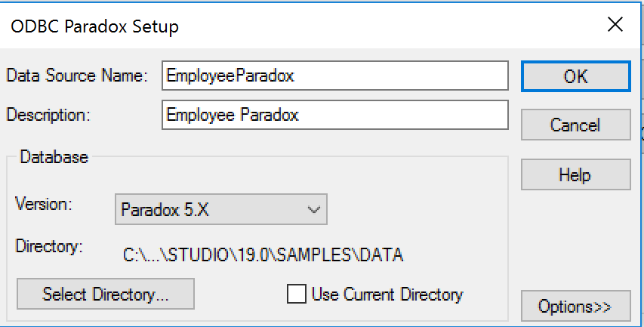Toggle via the 'Use Current Directory' label text
This screenshot has width=644, height=327.
tap(387, 295)
